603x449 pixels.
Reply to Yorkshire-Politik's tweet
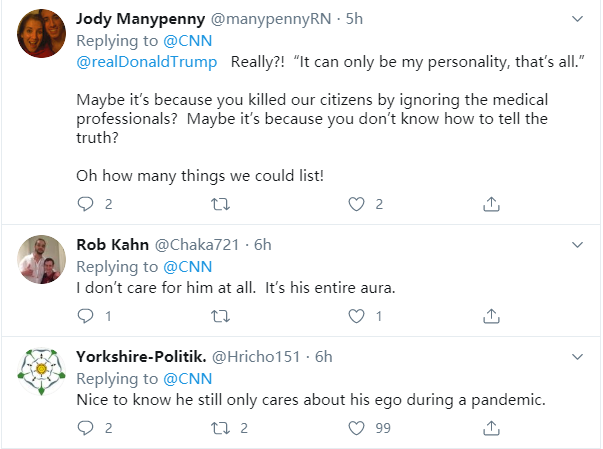pos(85,428)
